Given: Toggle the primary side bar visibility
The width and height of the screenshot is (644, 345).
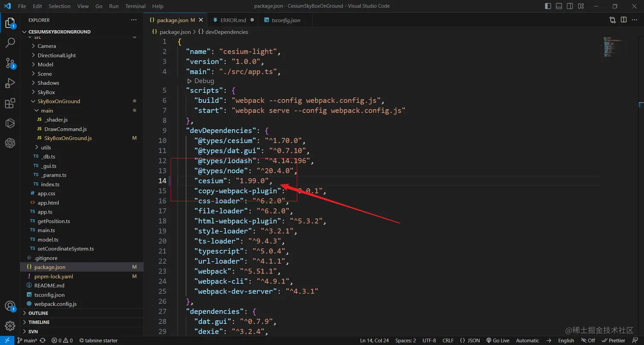Looking at the screenshot, I should tap(548, 6).
